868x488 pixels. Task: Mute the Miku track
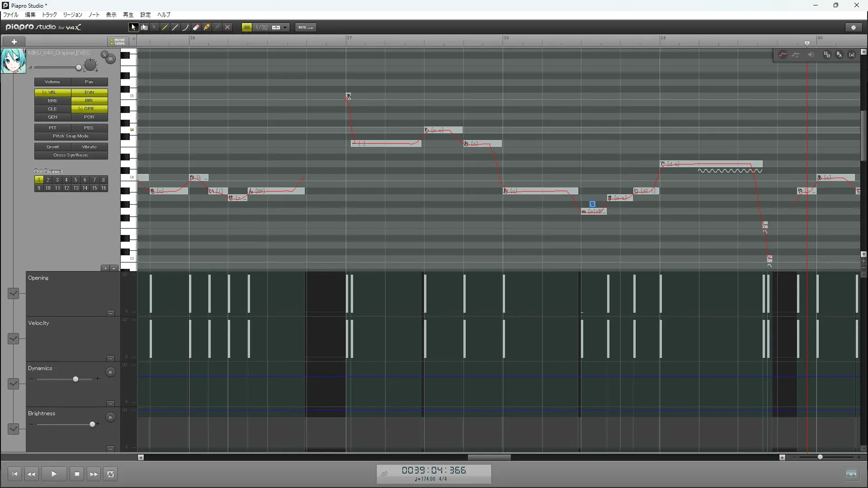tap(111, 59)
